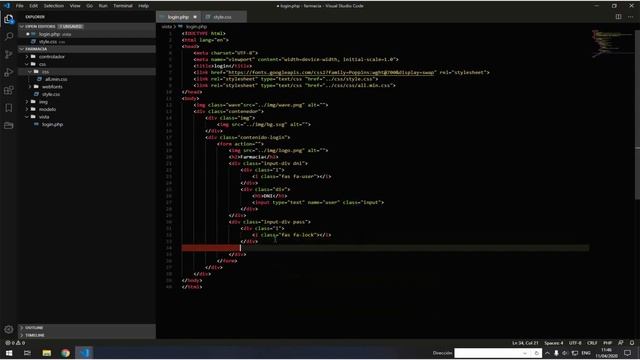The height and width of the screenshot is (360, 640).
Task: Open File Explorer from the taskbar
Action: (47, 353)
